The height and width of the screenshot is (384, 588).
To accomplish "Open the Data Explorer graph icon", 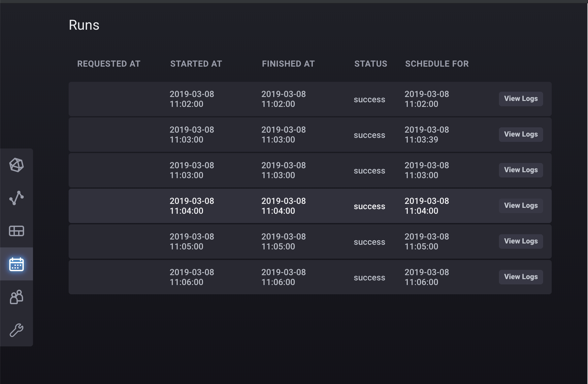I will coord(16,198).
